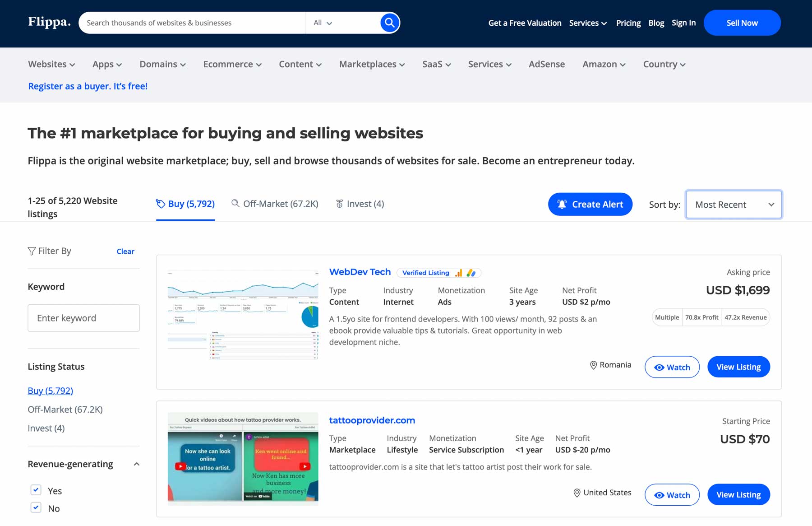Screen dimensions: 812x526
Task: Open the All search category dropdown
Action: point(322,22)
